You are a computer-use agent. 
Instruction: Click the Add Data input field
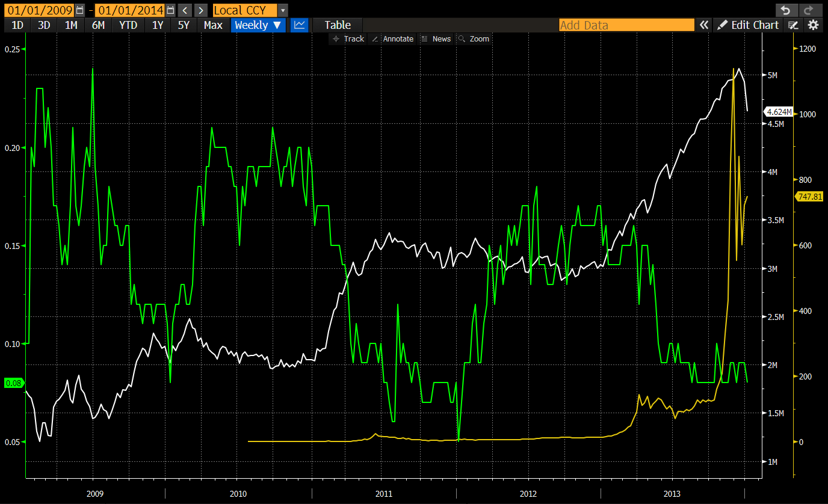626,25
